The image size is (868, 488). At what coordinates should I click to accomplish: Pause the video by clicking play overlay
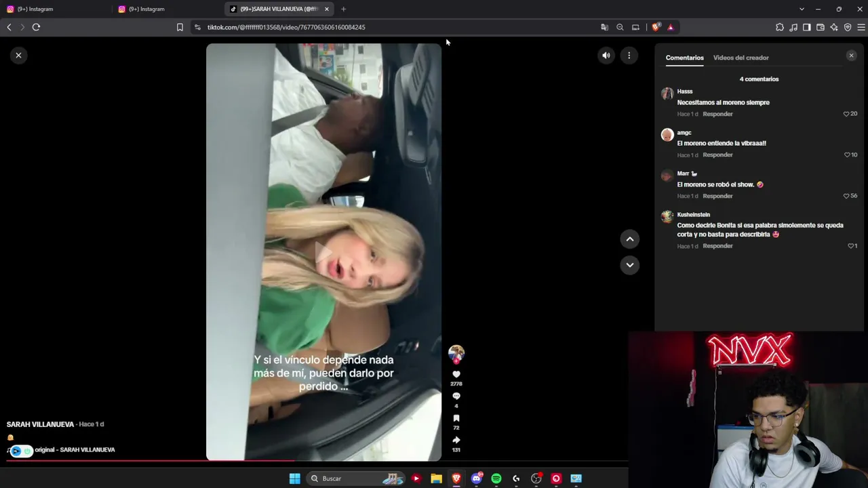[323, 252]
